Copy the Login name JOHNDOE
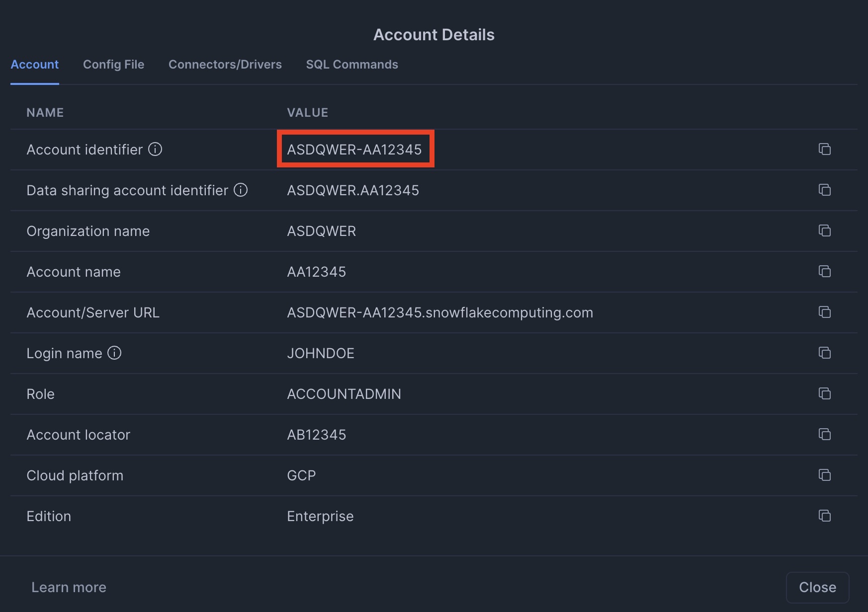The width and height of the screenshot is (868, 612). click(x=824, y=353)
